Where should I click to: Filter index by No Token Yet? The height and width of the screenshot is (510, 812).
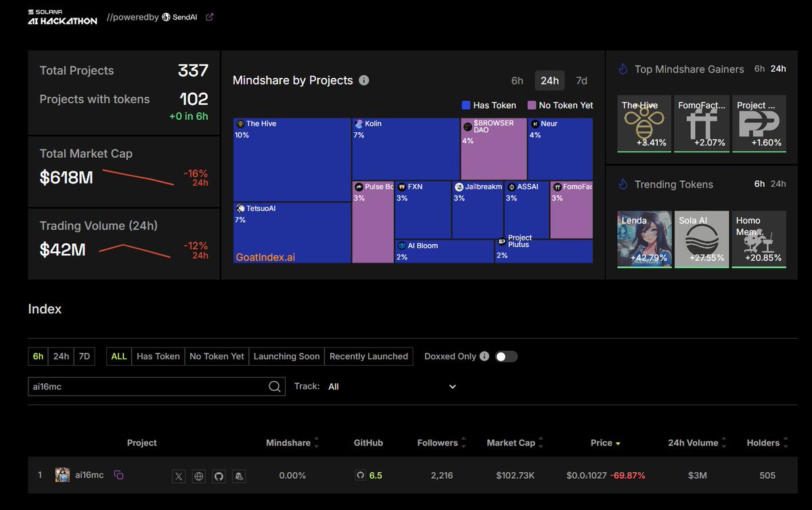(x=217, y=356)
